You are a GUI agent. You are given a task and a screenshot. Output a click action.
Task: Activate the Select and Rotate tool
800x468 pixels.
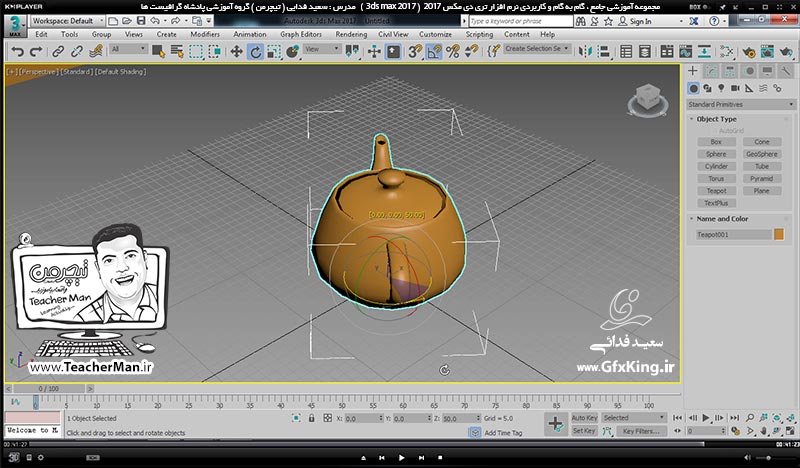pos(255,52)
